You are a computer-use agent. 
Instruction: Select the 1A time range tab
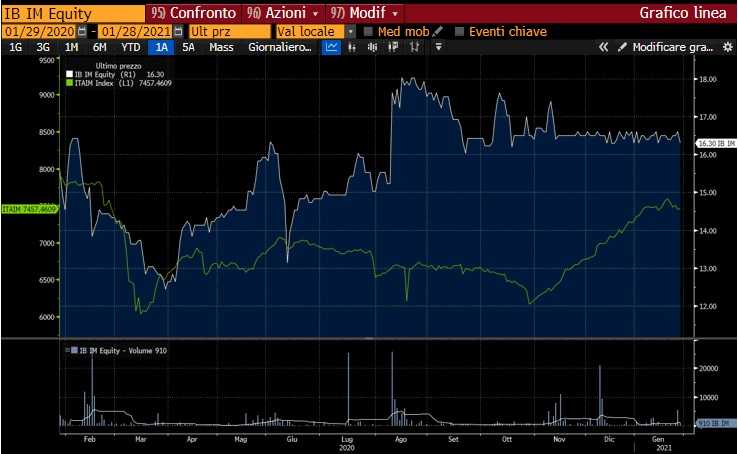click(161, 47)
